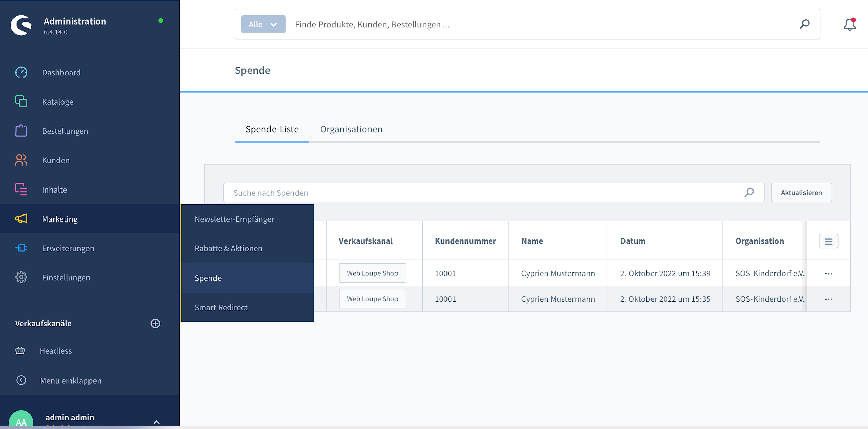Click the Menü einklappen arrow icon
Viewport: 868px width, 429px height.
coord(21,380)
